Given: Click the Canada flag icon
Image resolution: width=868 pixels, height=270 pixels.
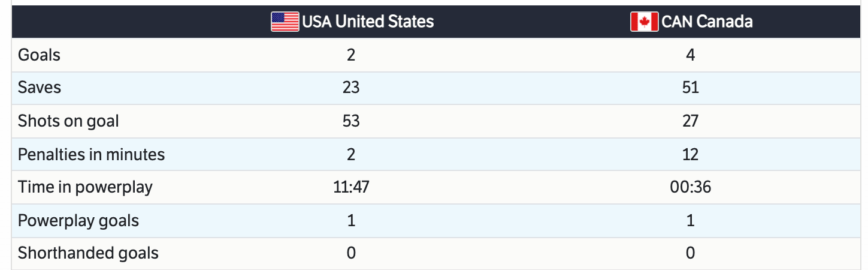Looking at the screenshot, I should [x=644, y=22].
